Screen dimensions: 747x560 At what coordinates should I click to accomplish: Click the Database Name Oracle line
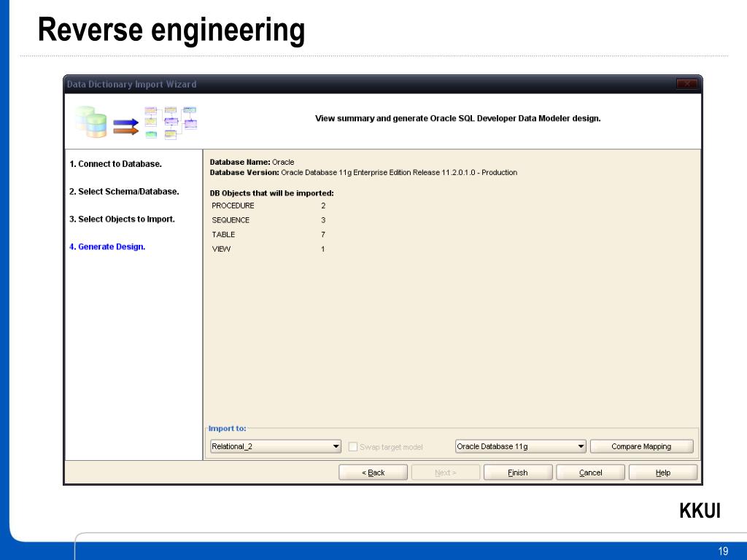252,162
